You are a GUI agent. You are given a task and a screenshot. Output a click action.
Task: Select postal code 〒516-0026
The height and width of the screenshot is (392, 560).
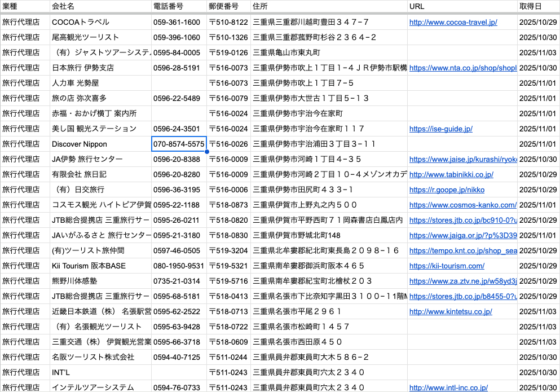coord(228,144)
